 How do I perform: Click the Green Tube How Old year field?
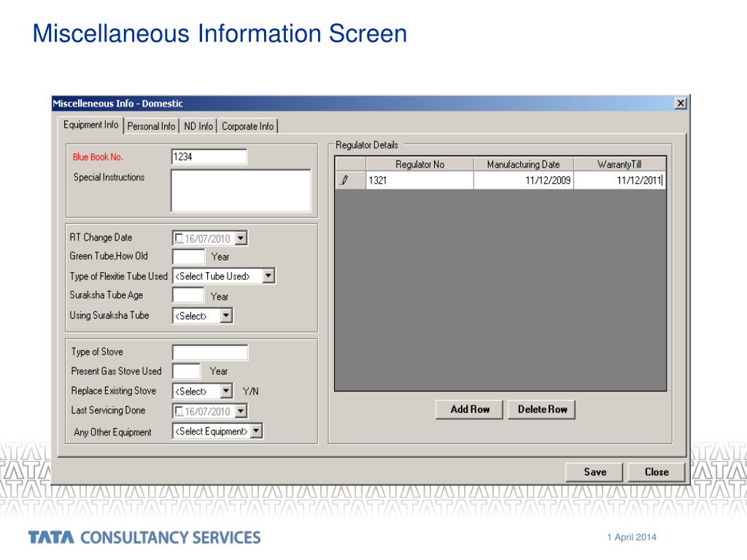[x=189, y=257]
